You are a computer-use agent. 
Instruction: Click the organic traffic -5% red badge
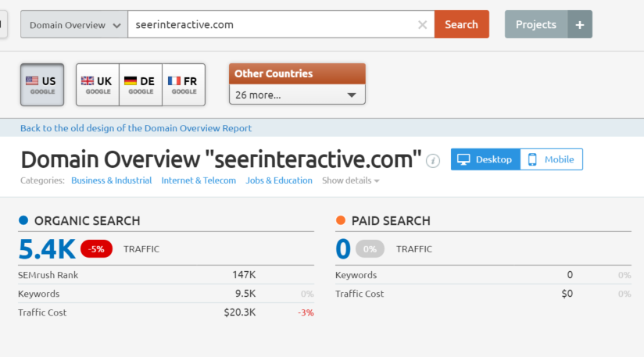(x=97, y=249)
